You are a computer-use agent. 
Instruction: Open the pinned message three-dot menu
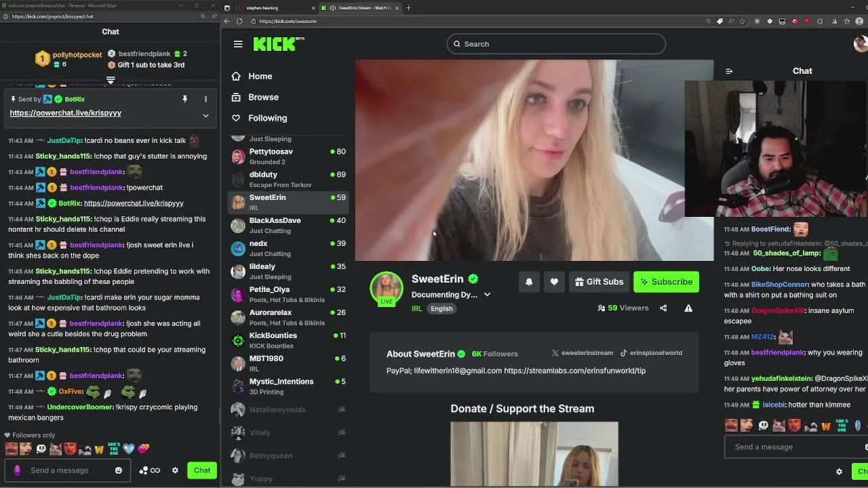tap(205, 100)
